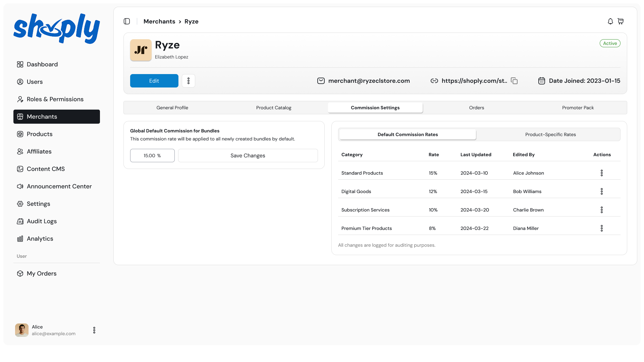Click the Diana Miller editor cell
This screenshot has width=644, height=362.
coord(526,228)
